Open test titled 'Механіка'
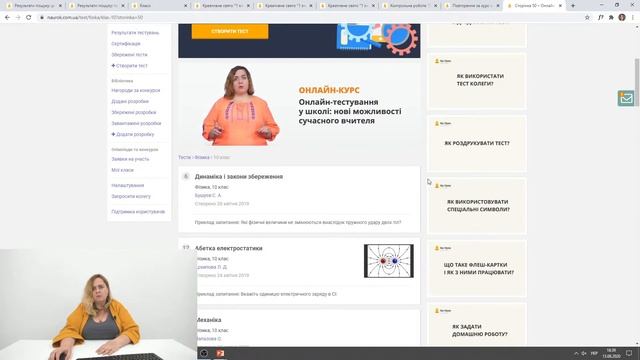The image size is (640, 360). (x=209, y=320)
